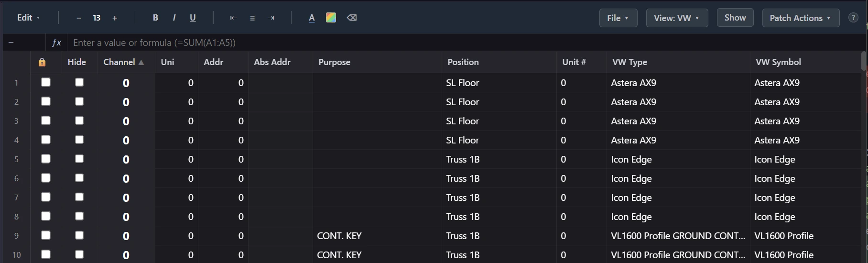Select CONT. KEY purpose in row 9
The image size is (868, 263).
pyautogui.click(x=377, y=236)
